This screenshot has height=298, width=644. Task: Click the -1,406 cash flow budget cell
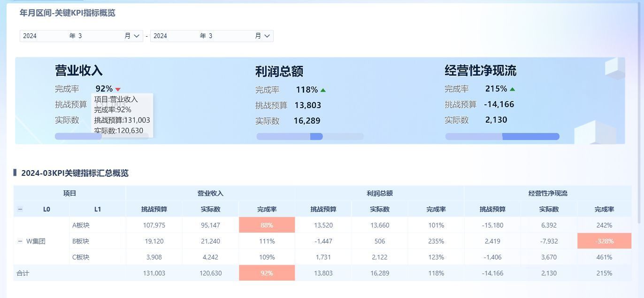click(492, 257)
